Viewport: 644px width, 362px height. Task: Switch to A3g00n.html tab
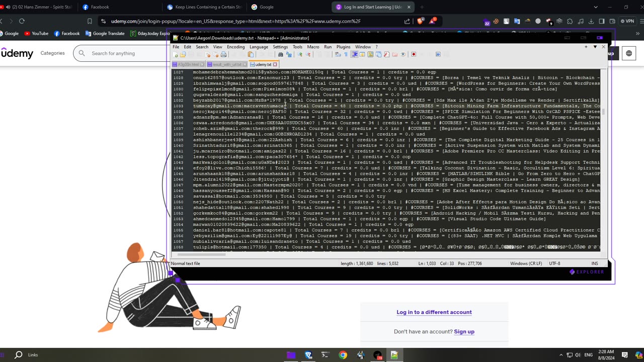pyautogui.click(x=188, y=64)
